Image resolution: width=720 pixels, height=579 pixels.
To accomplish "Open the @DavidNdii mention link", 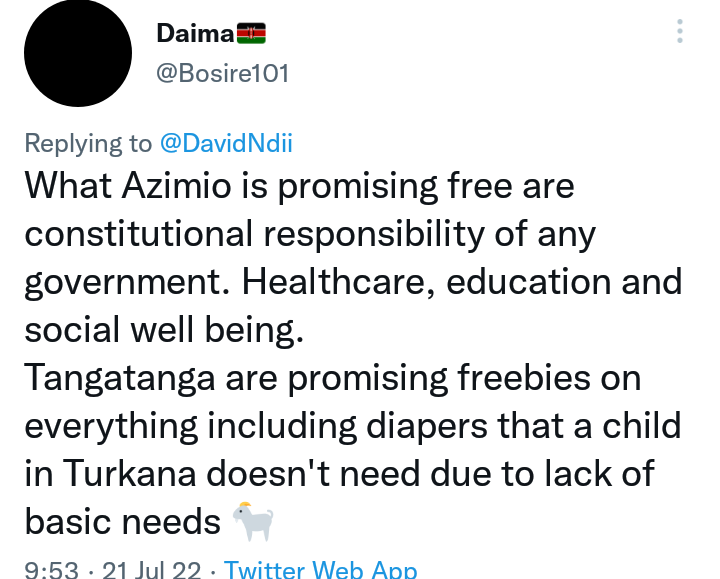I will (226, 143).
